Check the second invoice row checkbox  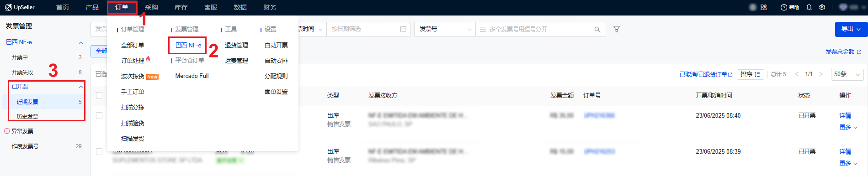[x=99, y=151]
